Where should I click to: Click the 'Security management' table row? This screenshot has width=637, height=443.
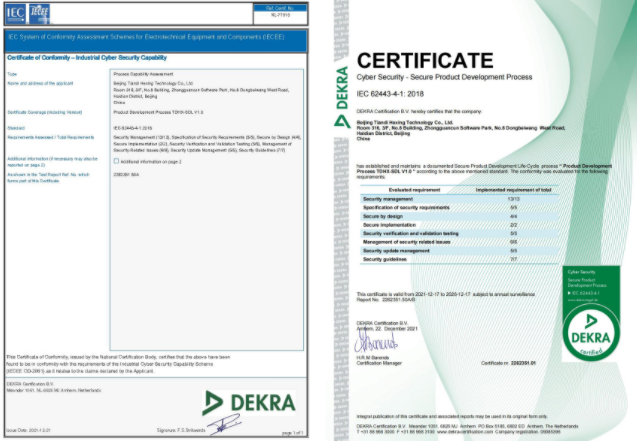click(459, 199)
